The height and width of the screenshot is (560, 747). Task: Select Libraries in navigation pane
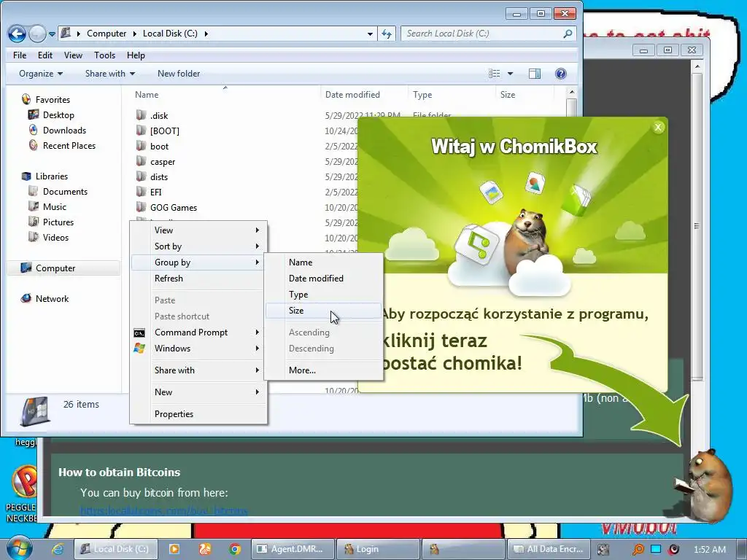[52, 176]
